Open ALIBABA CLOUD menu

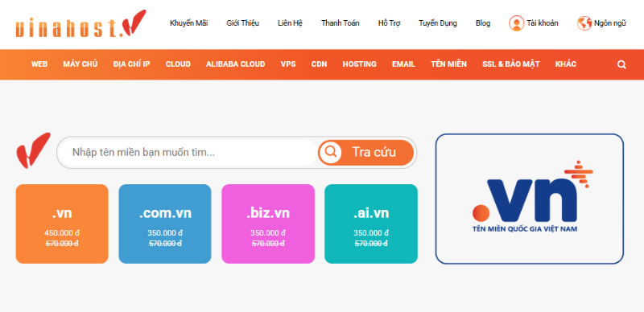point(235,64)
